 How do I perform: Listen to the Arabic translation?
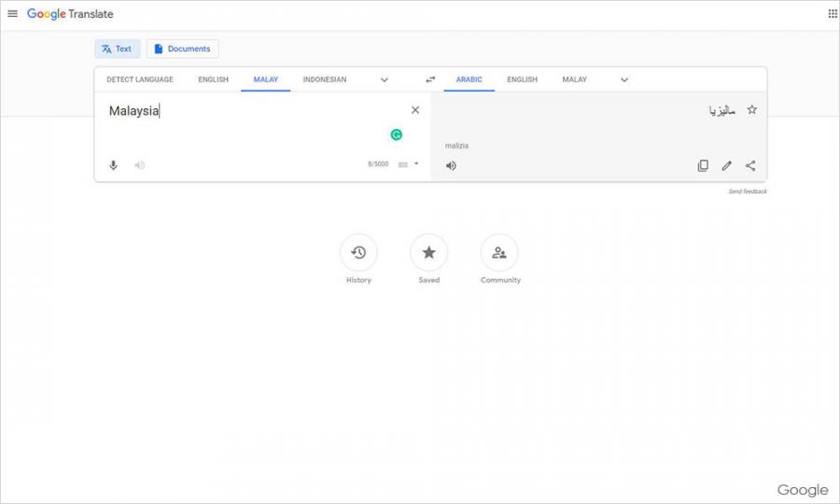451,166
